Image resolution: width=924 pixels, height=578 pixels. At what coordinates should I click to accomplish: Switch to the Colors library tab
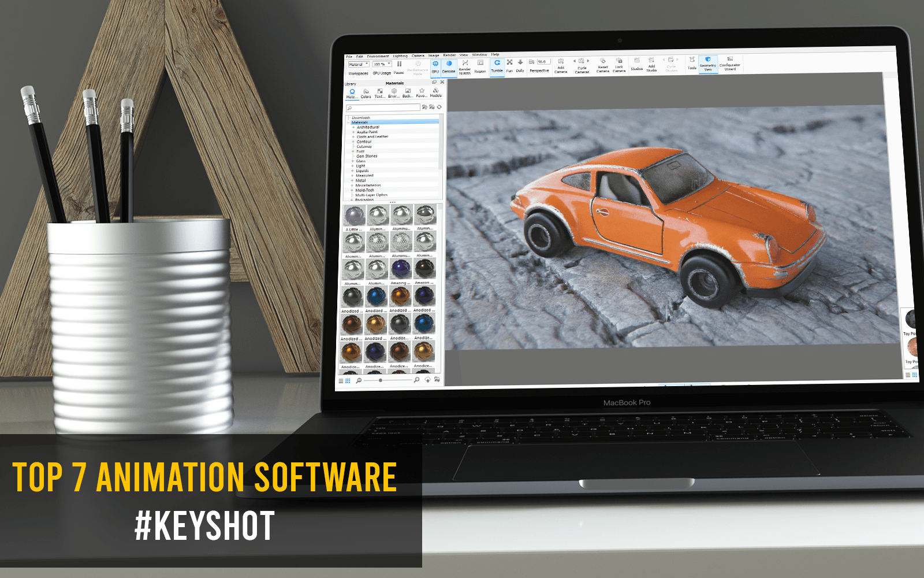pyautogui.click(x=366, y=93)
